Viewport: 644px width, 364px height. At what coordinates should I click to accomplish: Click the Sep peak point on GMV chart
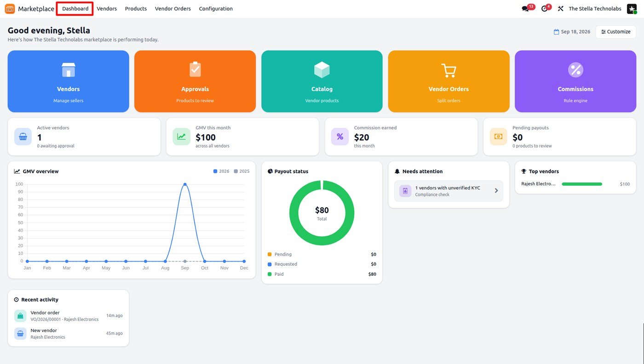185,184
